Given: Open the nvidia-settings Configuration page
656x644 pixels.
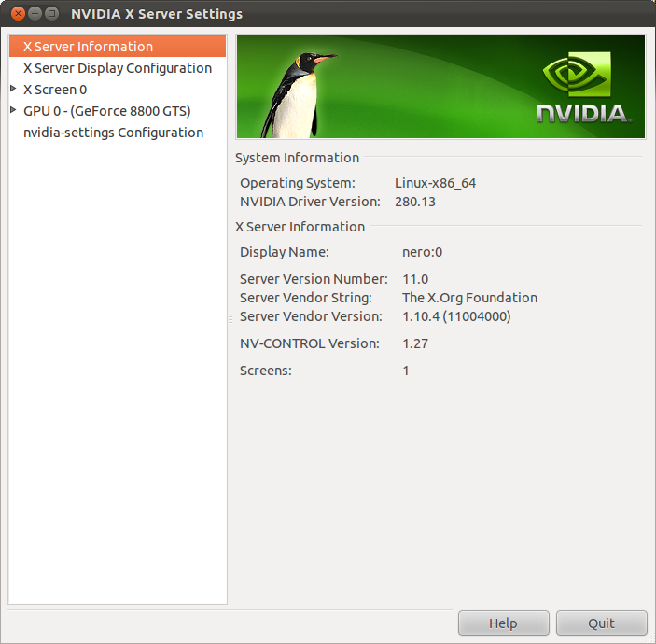Looking at the screenshot, I should pyautogui.click(x=113, y=133).
